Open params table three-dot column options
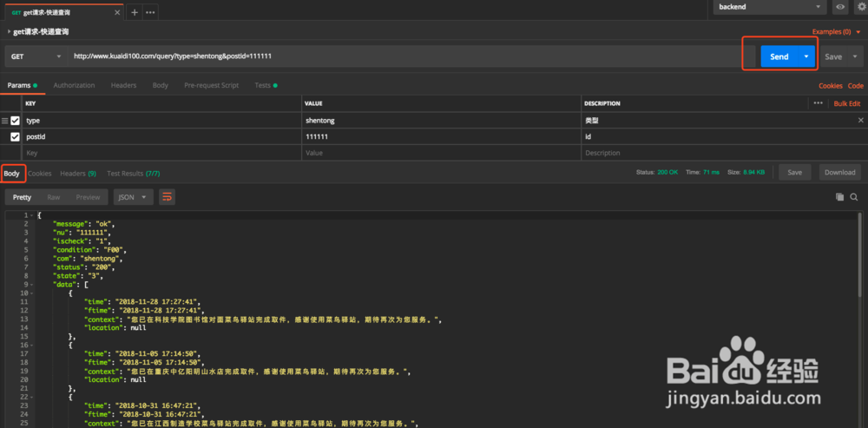This screenshot has height=428, width=868. click(818, 103)
